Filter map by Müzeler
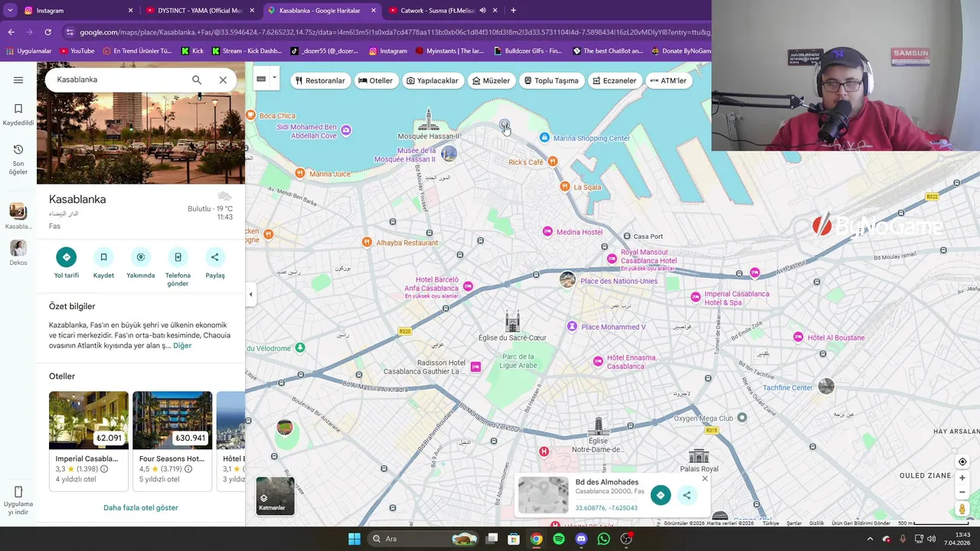 pyautogui.click(x=492, y=80)
